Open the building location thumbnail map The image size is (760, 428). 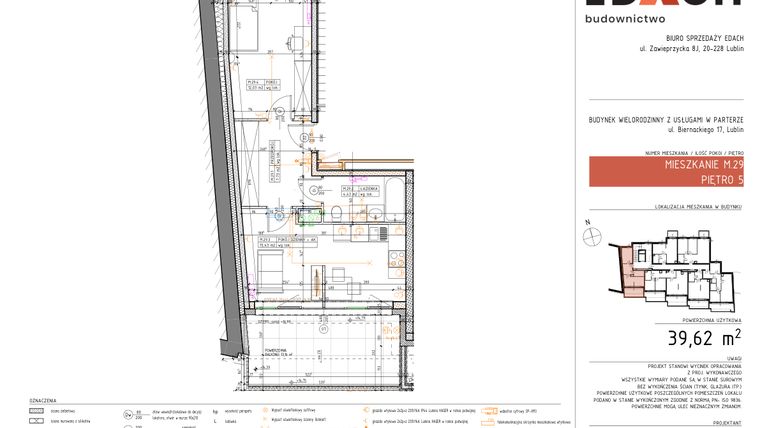point(673,270)
